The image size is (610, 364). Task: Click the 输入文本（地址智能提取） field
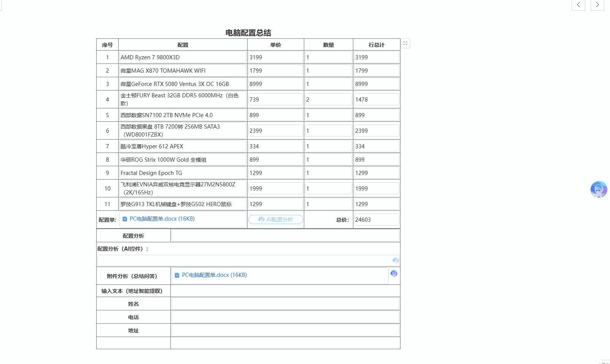pos(285,291)
